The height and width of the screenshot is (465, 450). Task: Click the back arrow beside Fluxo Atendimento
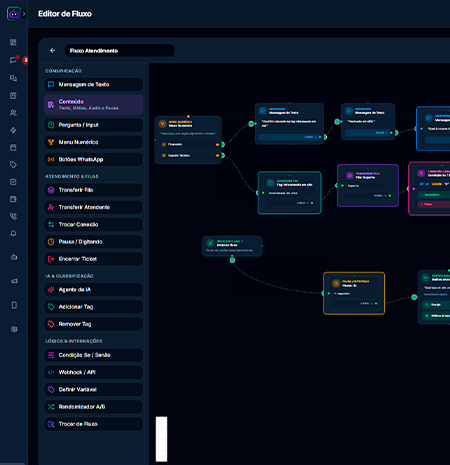coord(52,50)
